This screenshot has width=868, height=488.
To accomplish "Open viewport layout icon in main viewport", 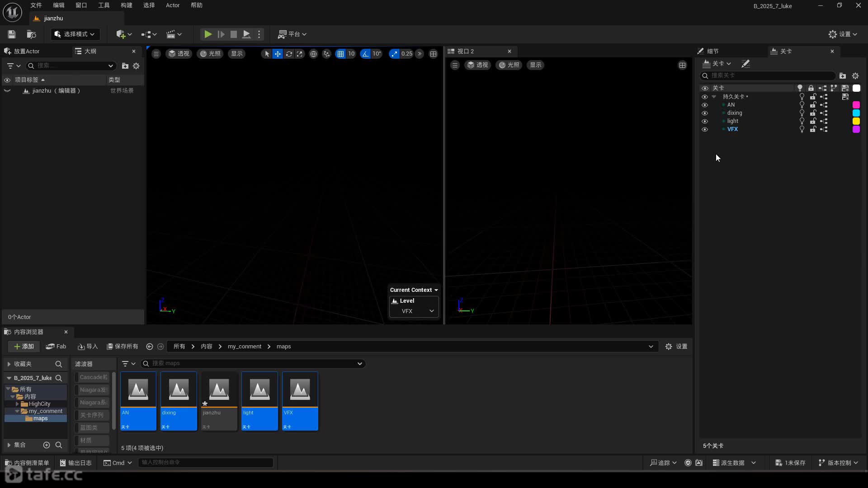I will coord(433,54).
